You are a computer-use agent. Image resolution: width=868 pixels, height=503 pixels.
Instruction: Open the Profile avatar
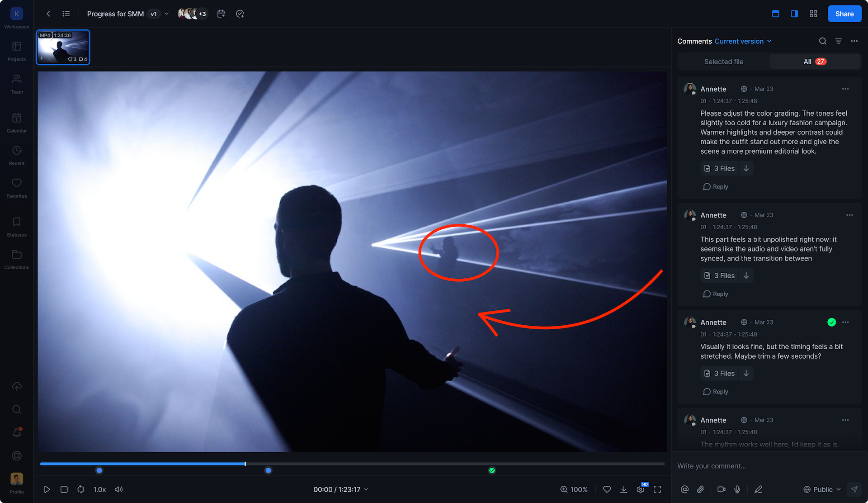tap(17, 479)
